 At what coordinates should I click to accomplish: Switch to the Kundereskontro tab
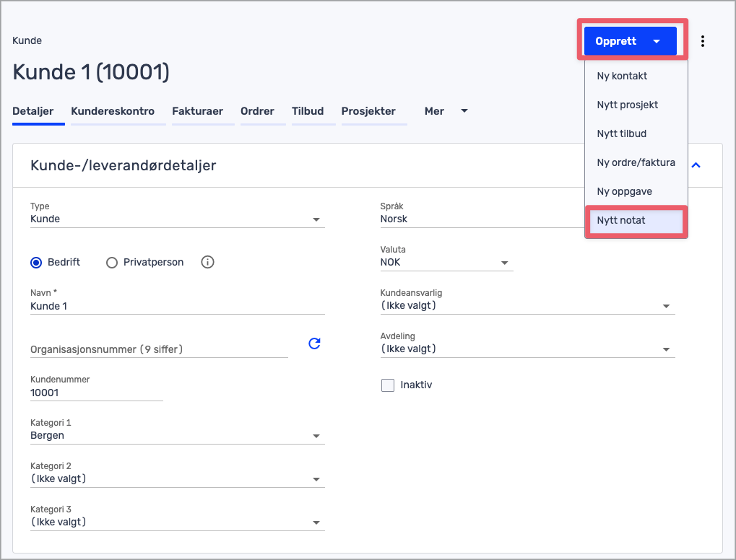point(113,111)
